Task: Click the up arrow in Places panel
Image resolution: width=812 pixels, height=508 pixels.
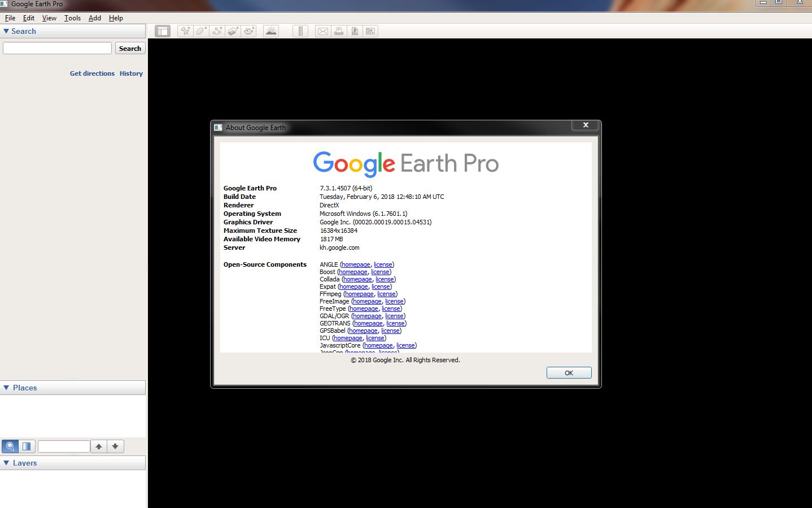Action: (x=99, y=446)
